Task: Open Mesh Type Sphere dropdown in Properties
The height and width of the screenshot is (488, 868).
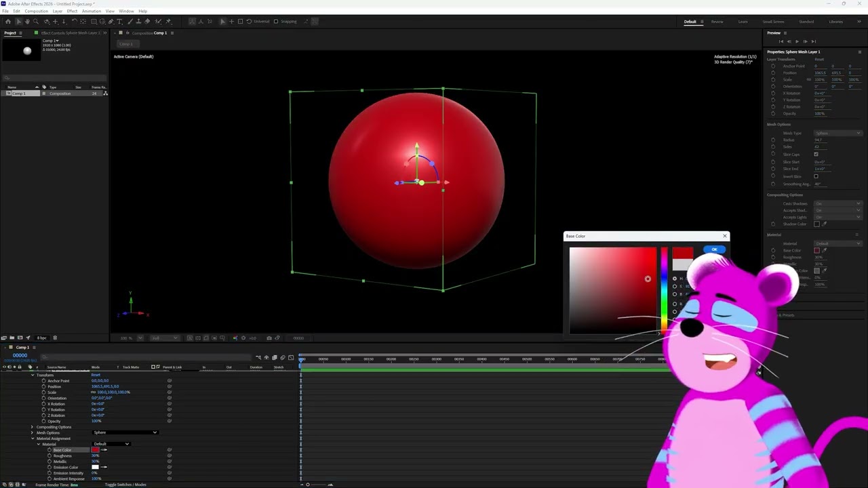Action: (838, 133)
